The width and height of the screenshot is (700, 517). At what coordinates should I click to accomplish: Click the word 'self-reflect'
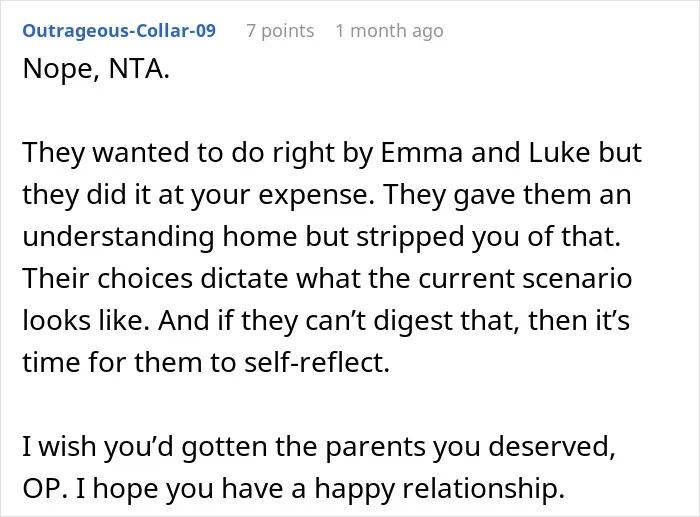coord(317,362)
